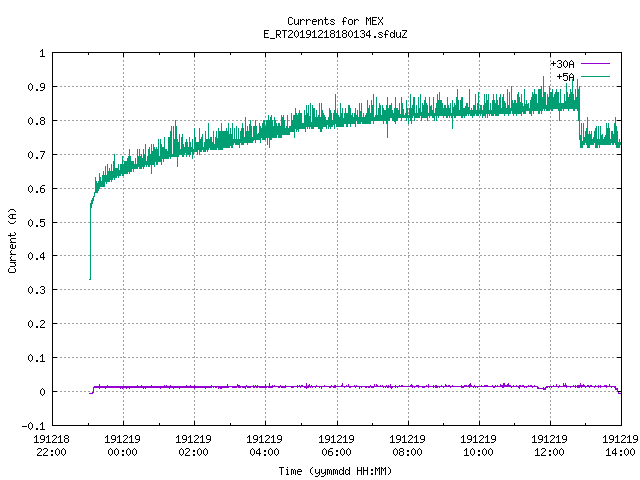Click the x-axis tick 191219 08:00
The width and height of the screenshot is (640, 480).
pyautogui.click(x=407, y=445)
